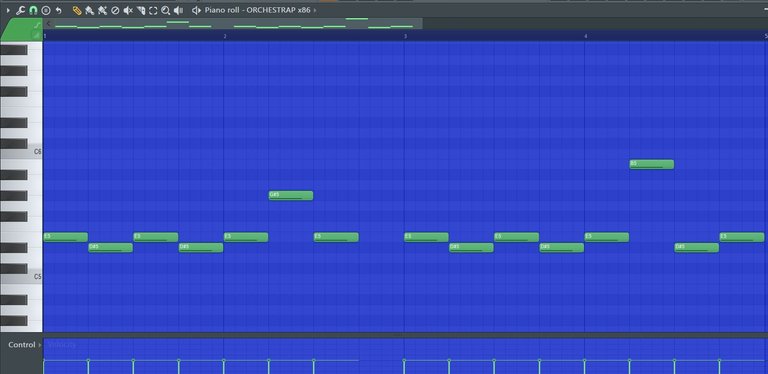Choose the select tool
The image size is (768, 374).
coord(153,10)
